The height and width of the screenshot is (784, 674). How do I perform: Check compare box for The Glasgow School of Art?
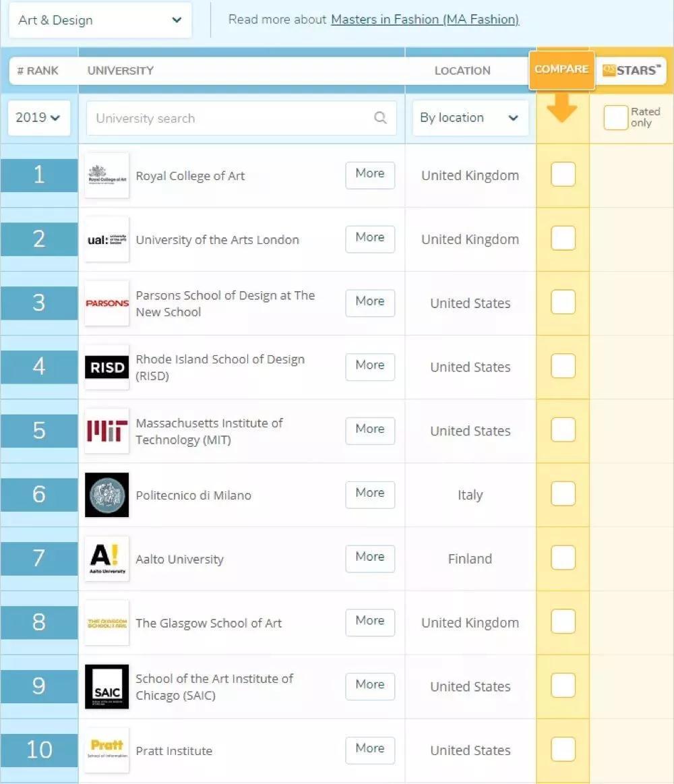coord(563,622)
